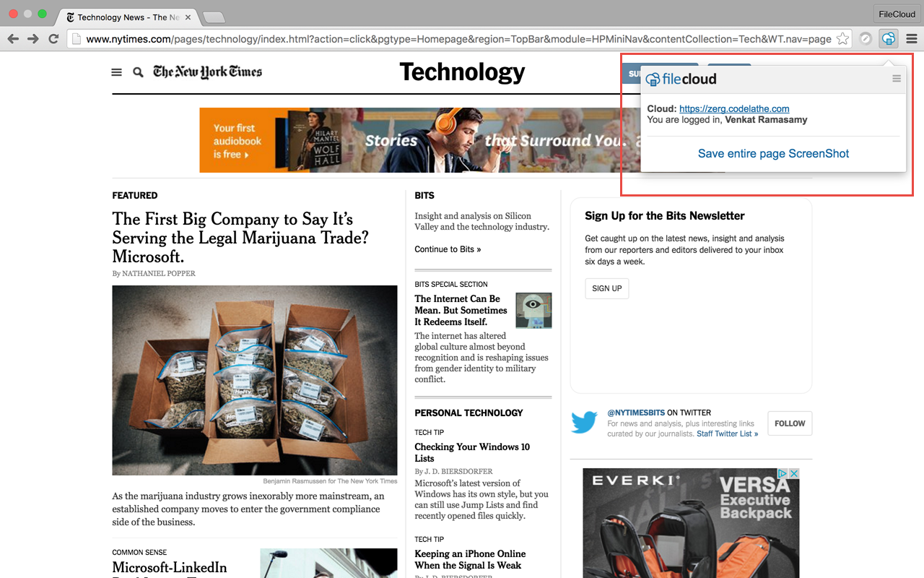924x578 pixels.
Task: Click The New York Times logo
Action: click(207, 72)
